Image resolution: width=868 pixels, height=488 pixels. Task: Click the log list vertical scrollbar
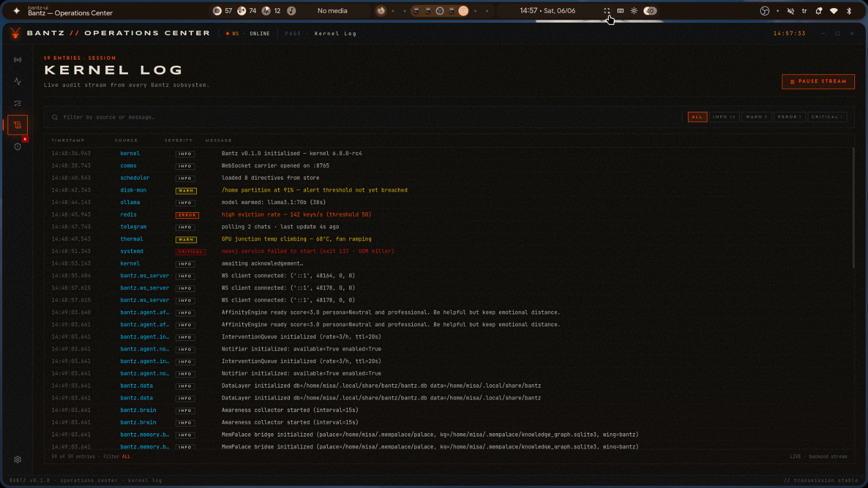(x=853, y=207)
